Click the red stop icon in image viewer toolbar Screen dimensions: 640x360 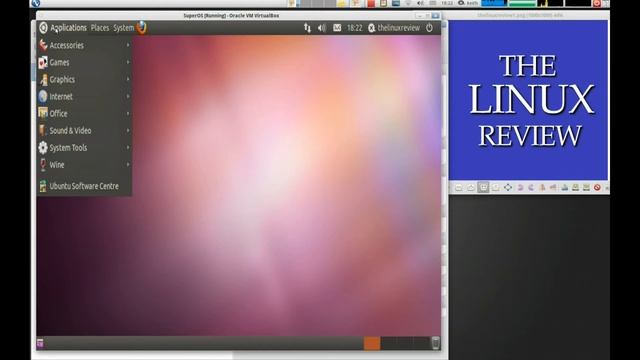click(597, 187)
